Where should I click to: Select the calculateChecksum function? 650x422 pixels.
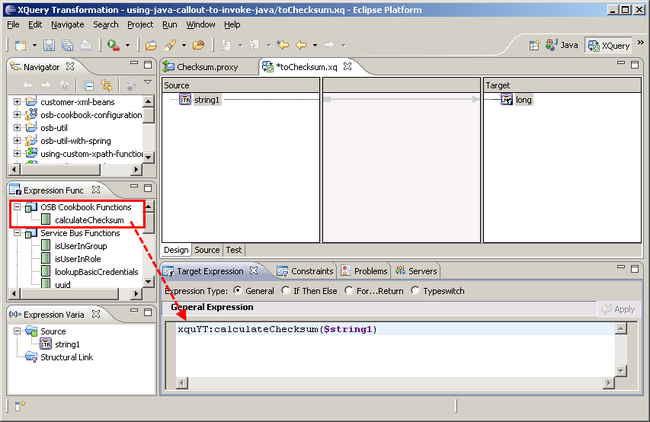[89, 220]
